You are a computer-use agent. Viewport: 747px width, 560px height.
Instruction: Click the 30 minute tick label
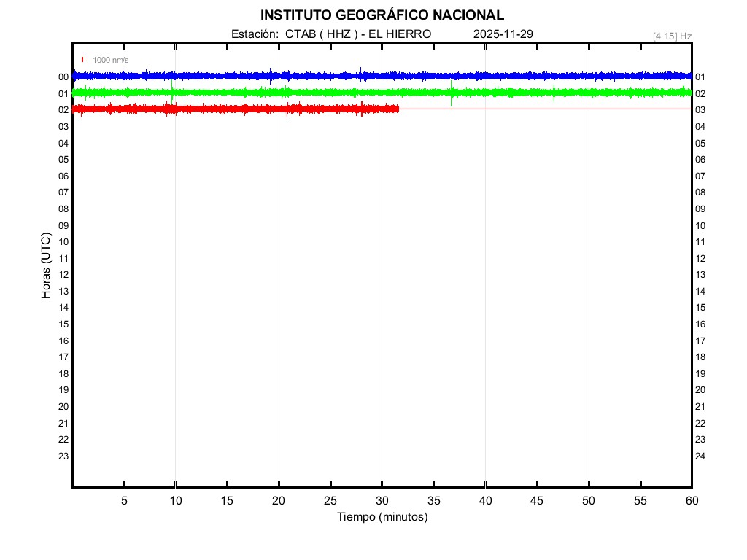pos(382,501)
